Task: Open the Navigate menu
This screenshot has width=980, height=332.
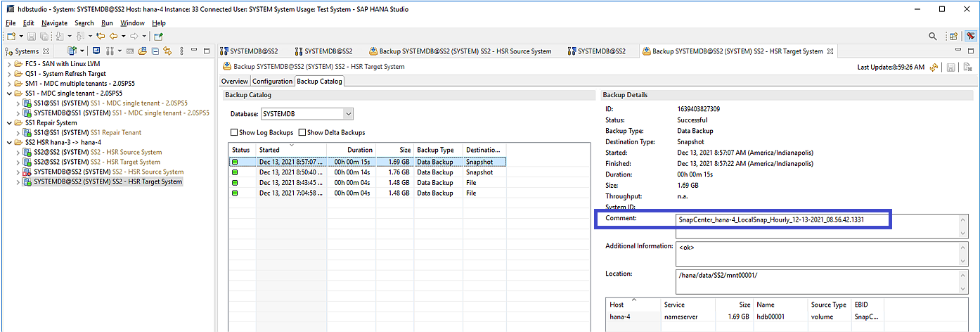Action: (x=54, y=23)
